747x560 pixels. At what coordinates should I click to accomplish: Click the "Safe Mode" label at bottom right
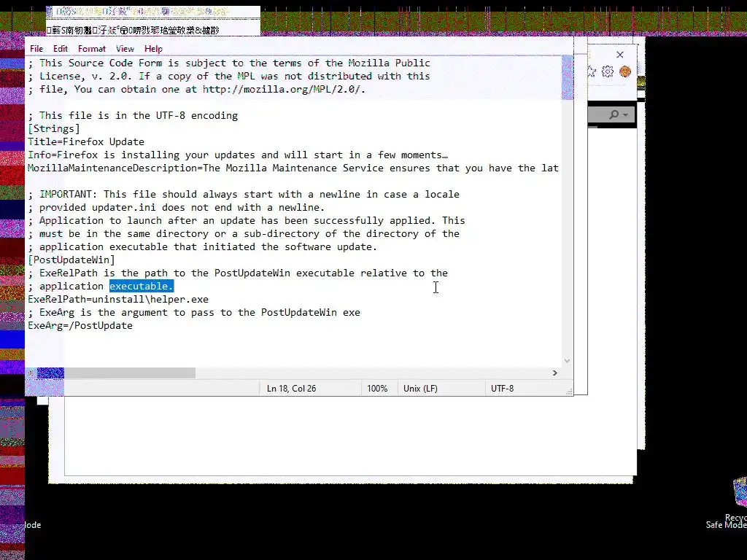726,525
